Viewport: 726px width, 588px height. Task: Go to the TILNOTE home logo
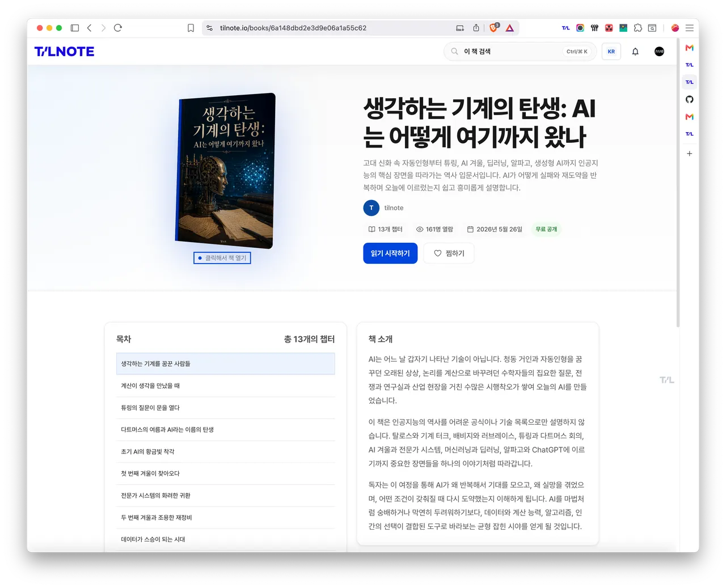(x=65, y=52)
